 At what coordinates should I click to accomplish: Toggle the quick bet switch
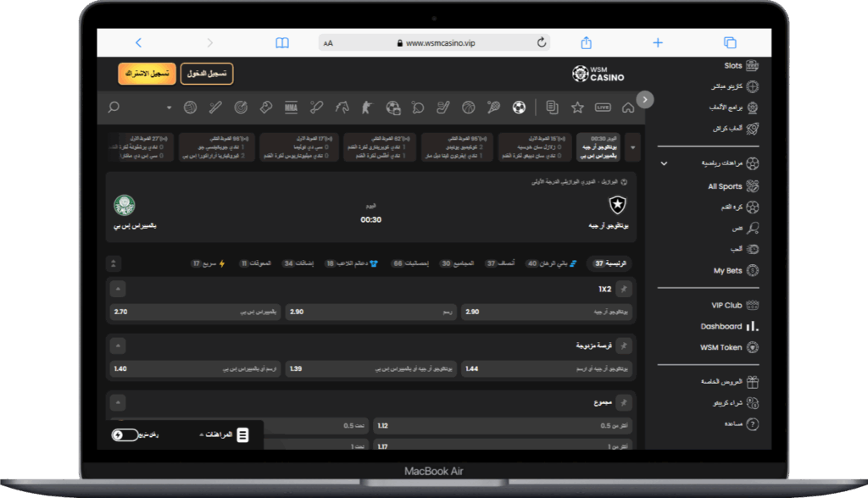[x=125, y=434]
